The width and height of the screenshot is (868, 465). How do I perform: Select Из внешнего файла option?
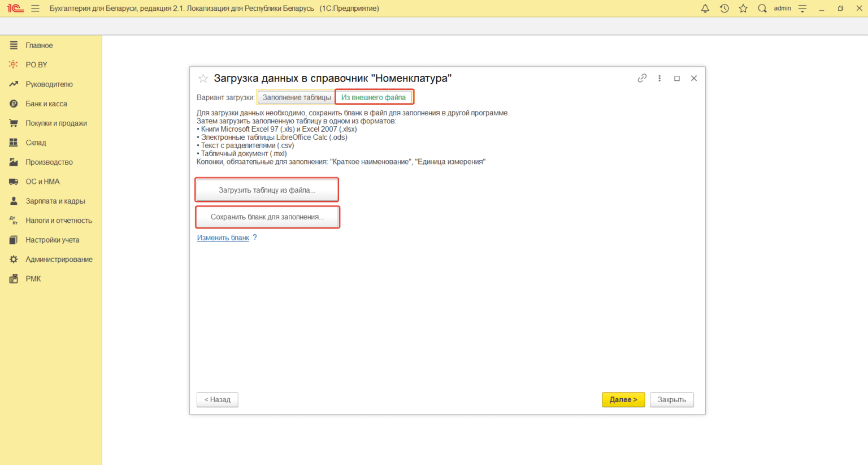click(374, 97)
